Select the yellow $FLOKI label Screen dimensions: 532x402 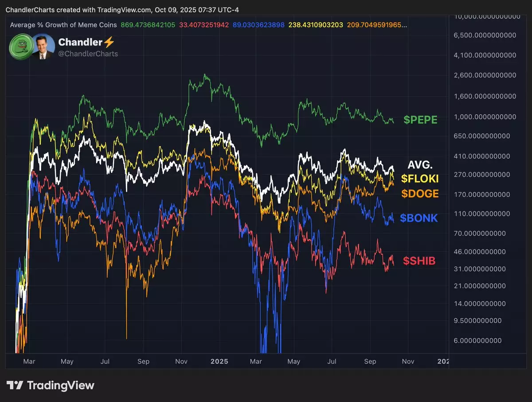(x=420, y=179)
